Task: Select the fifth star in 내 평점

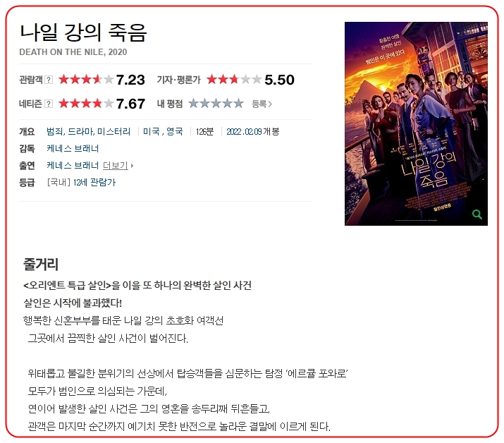Action: tap(238, 103)
